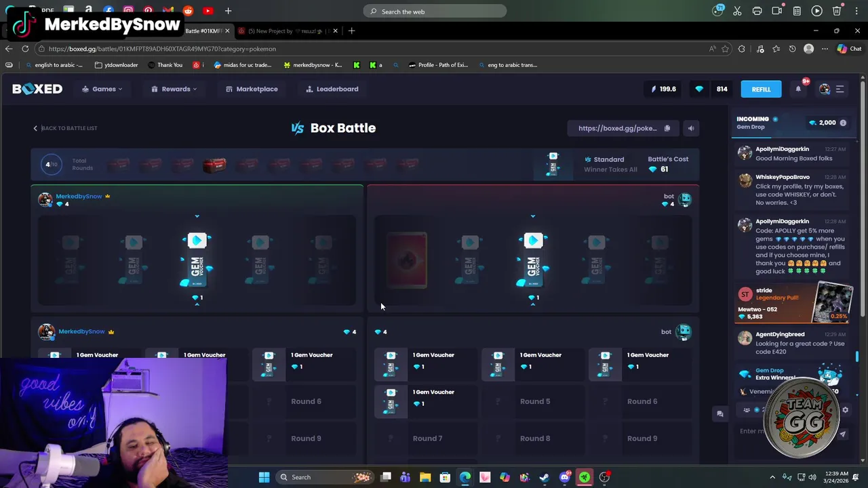The height and width of the screenshot is (488, 868).
Task: Send the chat message arrow
Action: (842, 434)
